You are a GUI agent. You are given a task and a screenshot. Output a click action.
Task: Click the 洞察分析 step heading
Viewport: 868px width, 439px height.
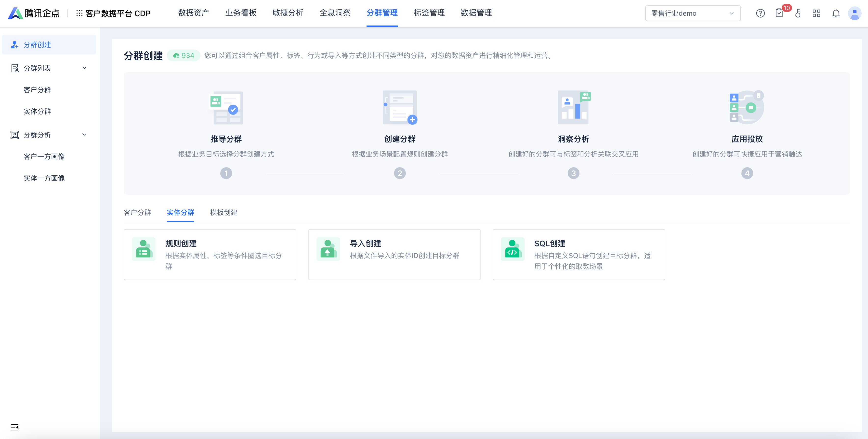pos(574,139)
